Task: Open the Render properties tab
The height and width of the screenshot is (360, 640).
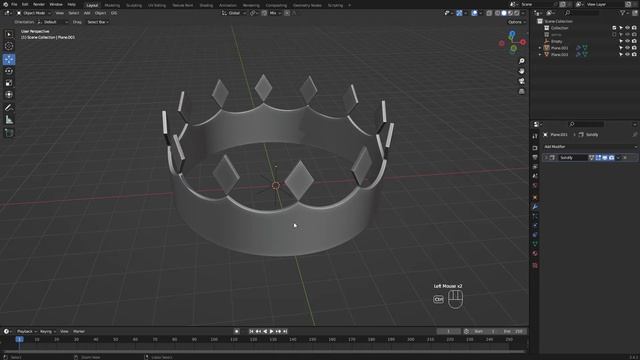Action: [535, 148]
